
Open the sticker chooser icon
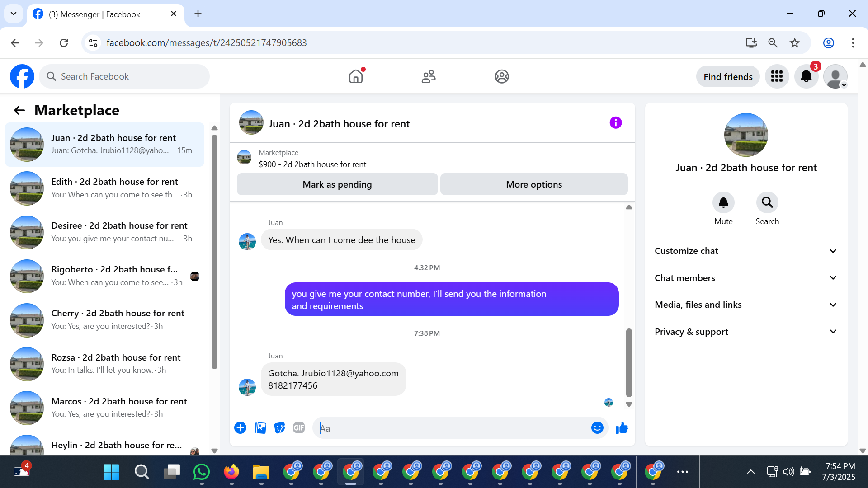(279, 428)
